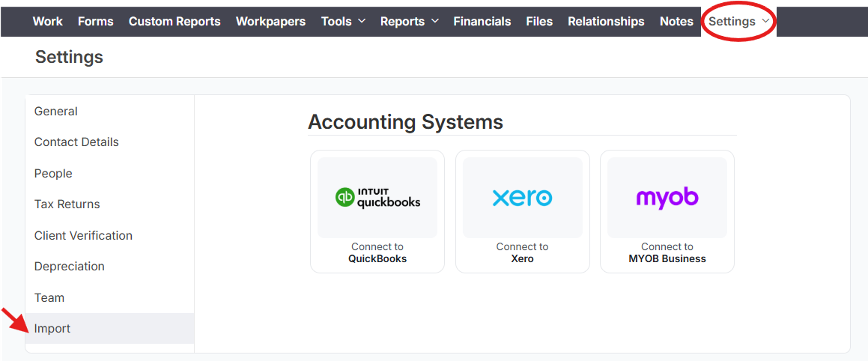The image size is (868, 361).
Task: Open the Files menu item
Action: coord(539,21)
